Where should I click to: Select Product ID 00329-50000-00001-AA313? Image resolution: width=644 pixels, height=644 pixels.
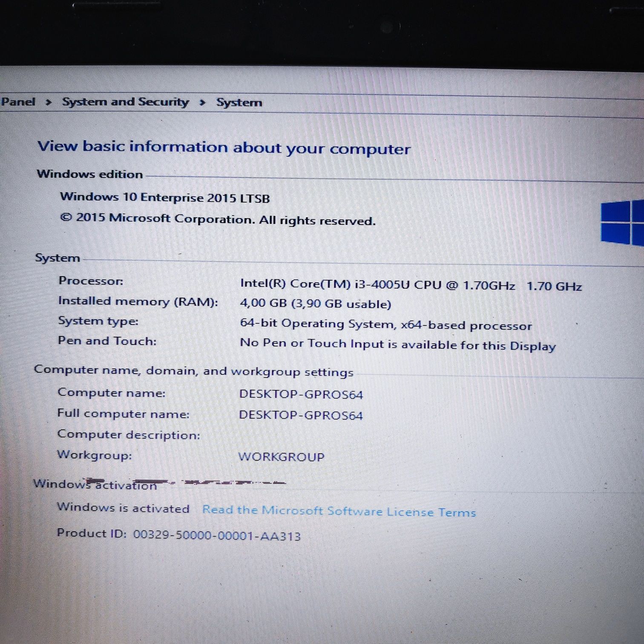click(217, 535)
